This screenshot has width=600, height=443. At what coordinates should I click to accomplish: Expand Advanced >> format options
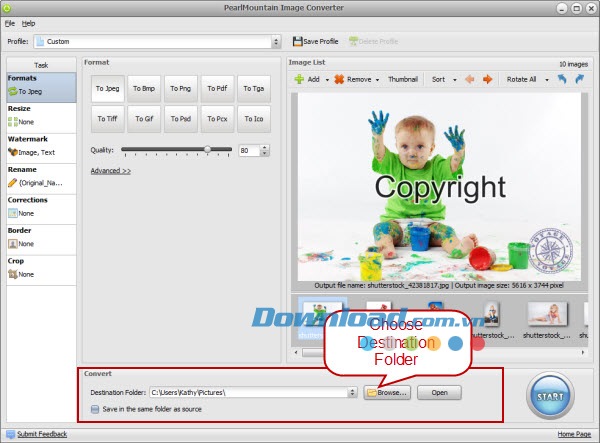click(x=111, y=171)
